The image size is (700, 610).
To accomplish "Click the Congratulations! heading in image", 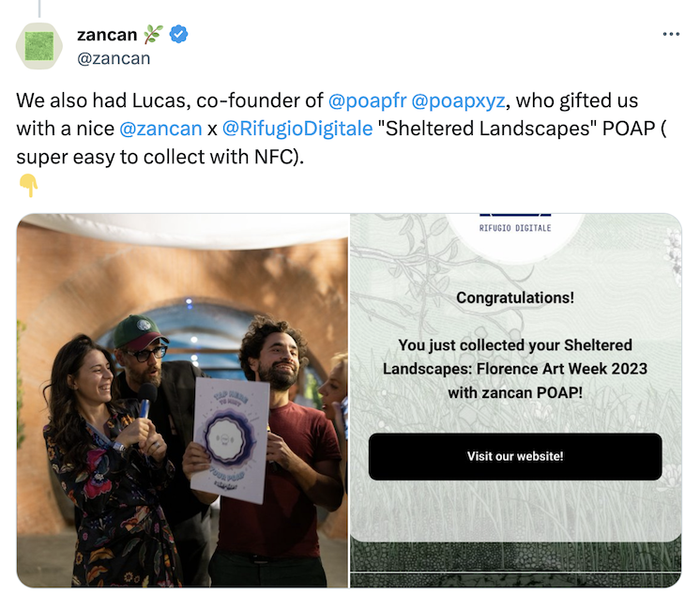I will 515,297.
